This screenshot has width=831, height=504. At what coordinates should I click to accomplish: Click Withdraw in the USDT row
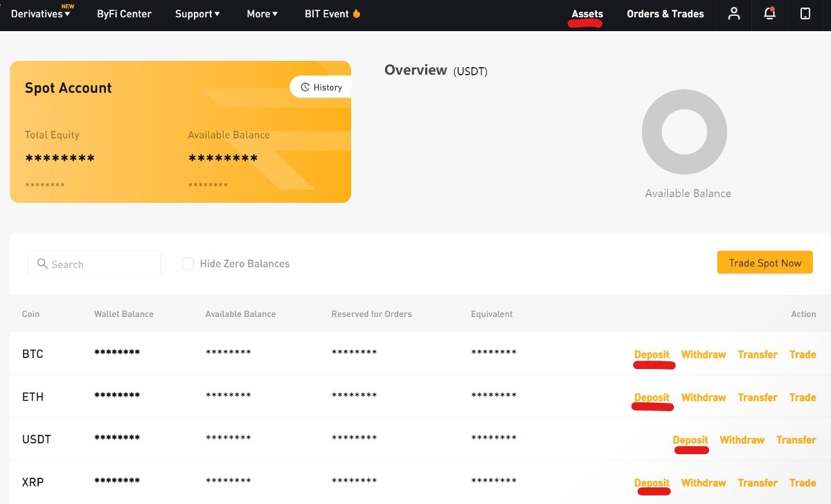(742, 440)
